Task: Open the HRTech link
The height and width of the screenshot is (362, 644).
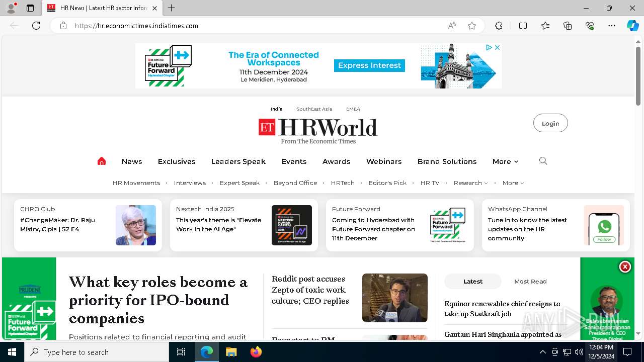Action: (x=343, y=183)
